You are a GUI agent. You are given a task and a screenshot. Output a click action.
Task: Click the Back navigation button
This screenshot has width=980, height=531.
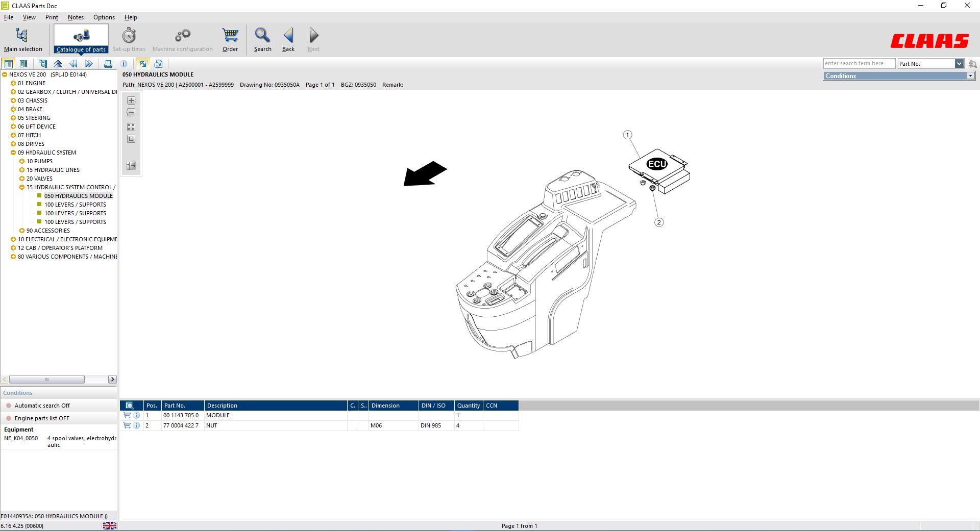[x=288, y=38]
